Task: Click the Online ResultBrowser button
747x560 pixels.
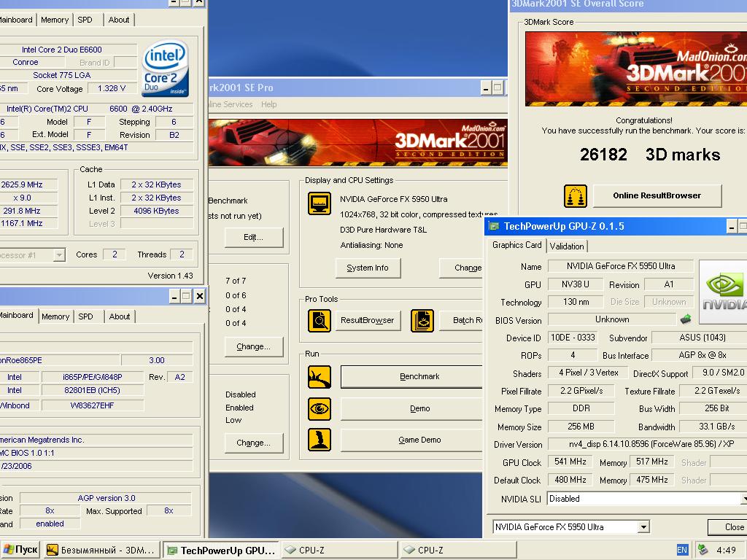Action: 657,195
